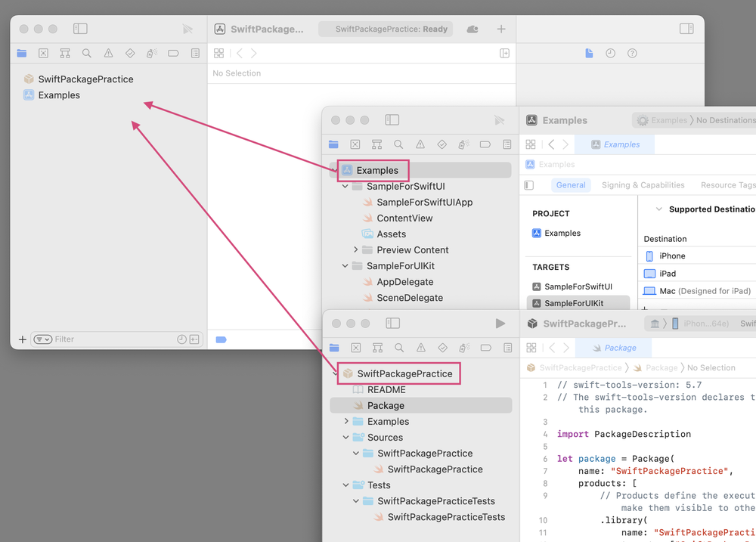Open the README file in navigator
756x542 pixels.
(386, 390)
